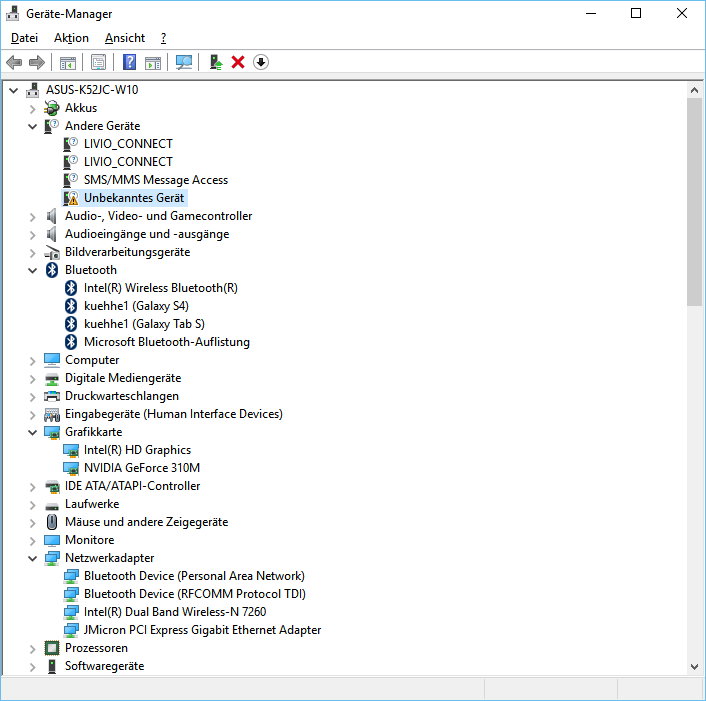Screen dimensions: 706x701
Task: Collapse the Bluetooth category
Action: pyautogui.click(x=32, y=271)
